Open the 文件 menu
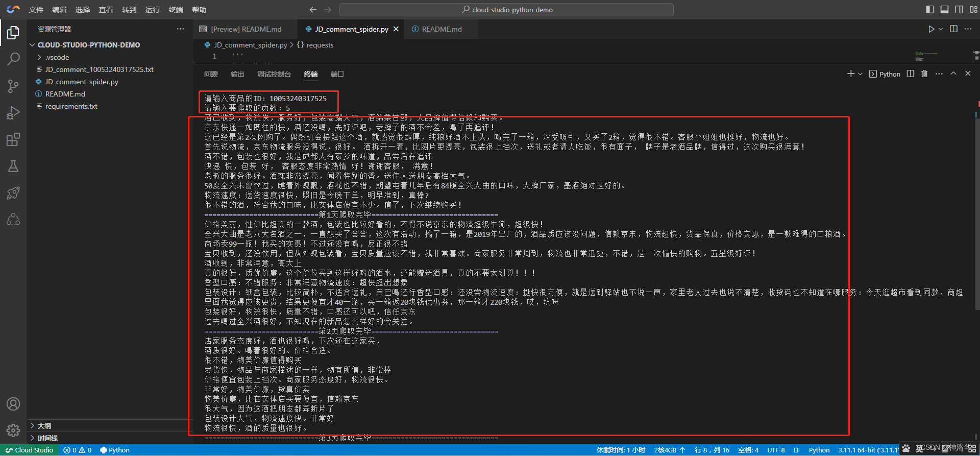980x456 pixels. tap(36, 10)
